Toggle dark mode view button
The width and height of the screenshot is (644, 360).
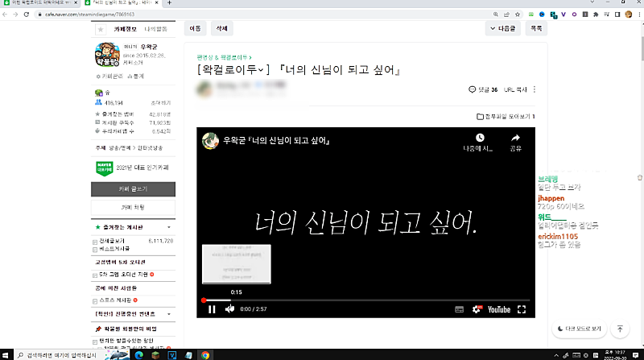coord(580,329)
